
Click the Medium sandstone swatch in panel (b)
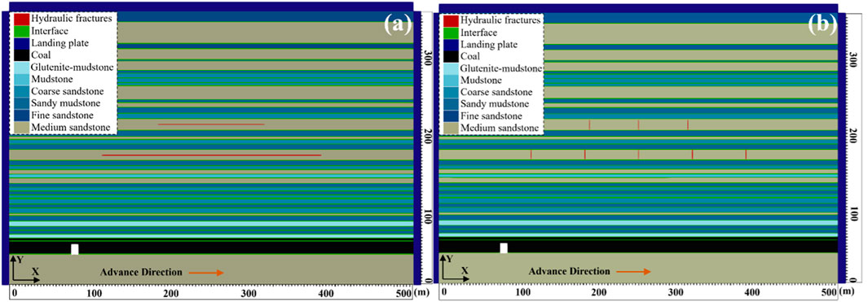pyautogui.click(x=451, y=128)
